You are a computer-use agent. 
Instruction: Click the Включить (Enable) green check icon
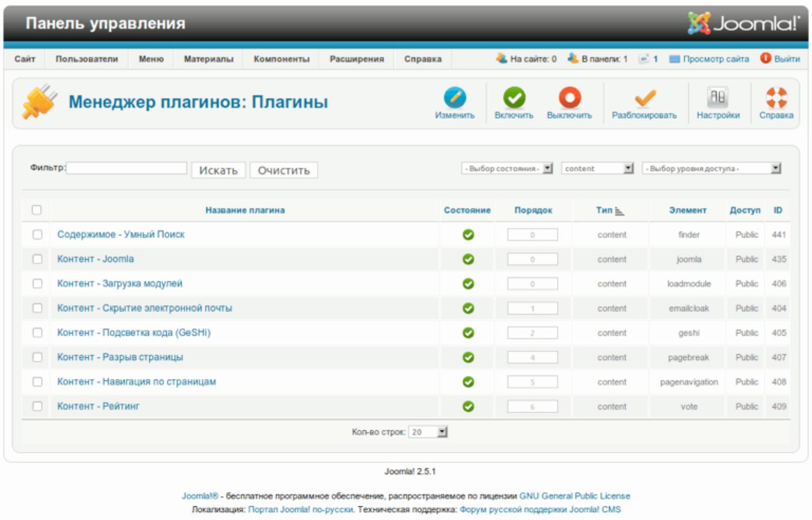[x=514, y=98]
